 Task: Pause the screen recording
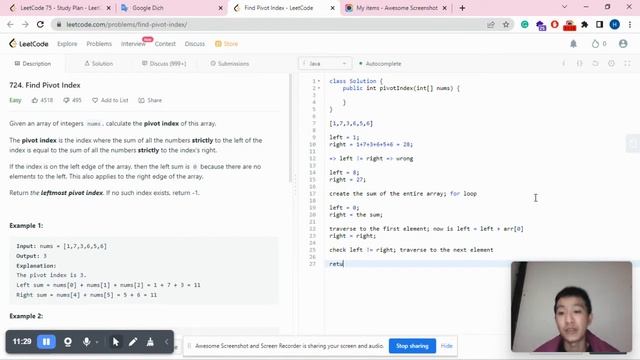pyautogui.click(x=46, y=342)
